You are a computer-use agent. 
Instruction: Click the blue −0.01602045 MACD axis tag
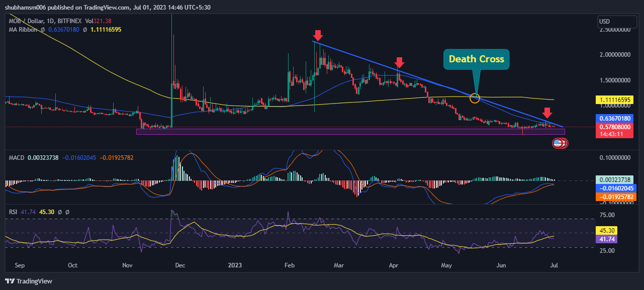615,188
